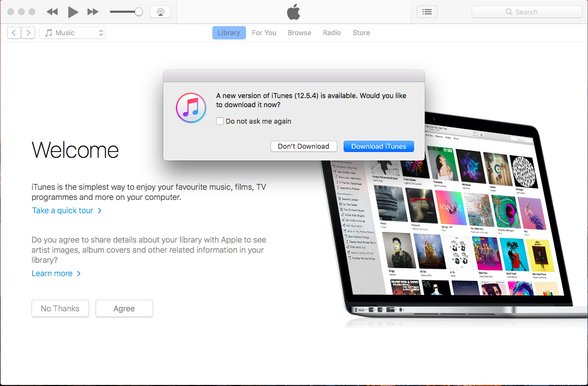Open the Music media picker dropdown
This screenshot has width=588, height=386.
pyautogui.click(x=73, y=33)
